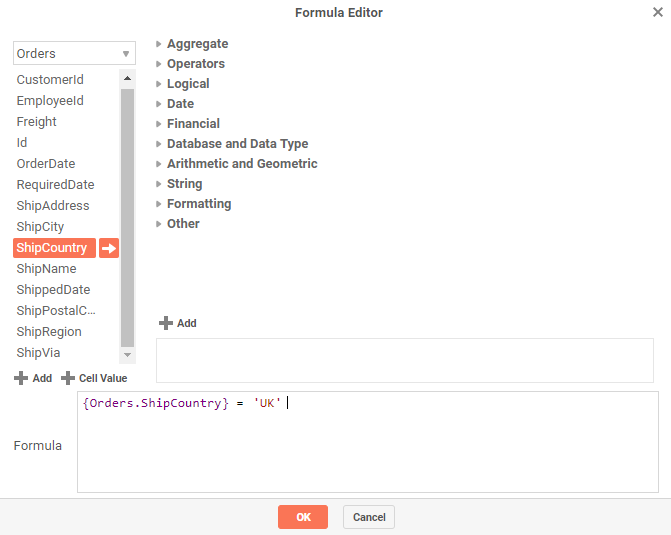Image resolution: width=671 pixels, height=535 pixels.
Task: Select the highlighted ShipCountry field
Action: pyautogui.click(x=54, y=248)
